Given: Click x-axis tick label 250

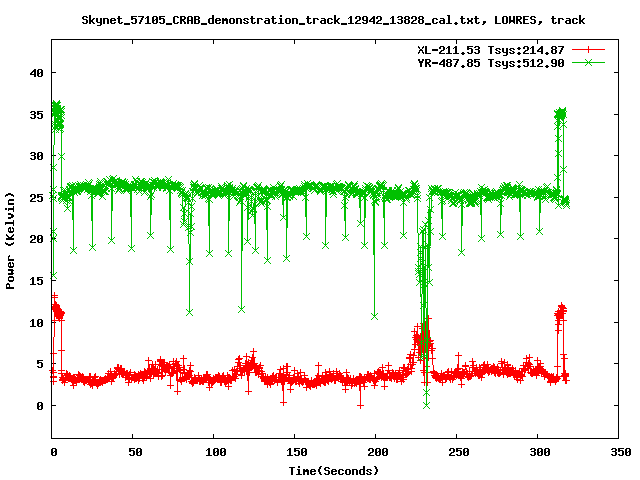Looking at the screenshot, I should (x=458, y=452).
